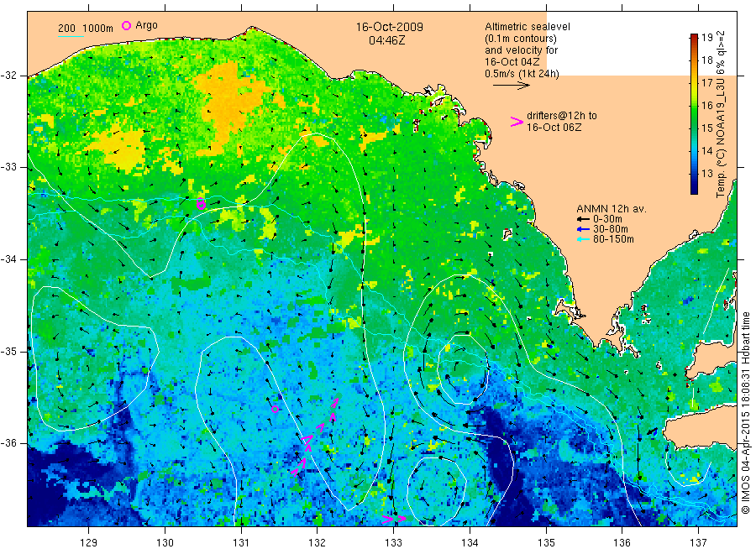Click the longitude axis label 135

tap(546, 543)
